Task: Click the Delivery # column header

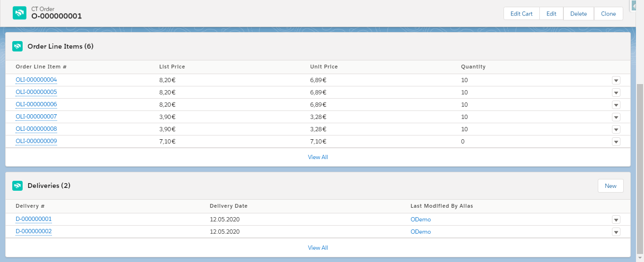Action: (30, 206)
